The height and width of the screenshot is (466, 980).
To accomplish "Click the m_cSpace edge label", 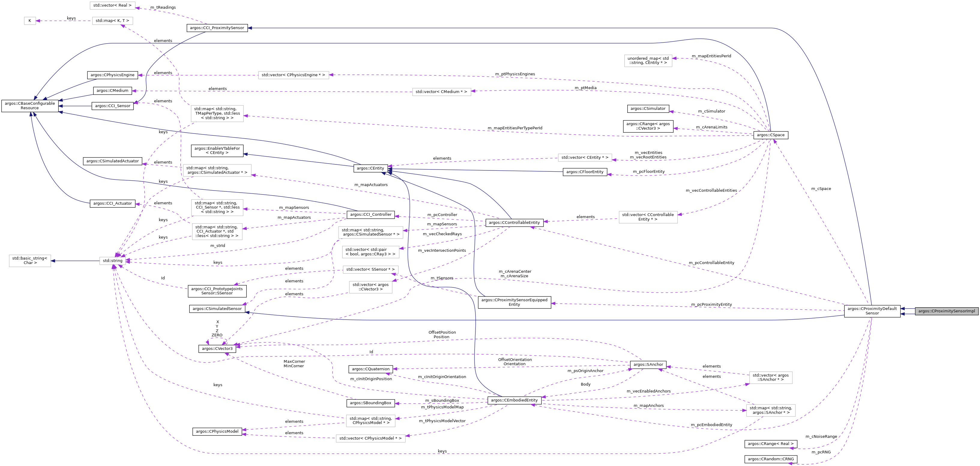I will pyautogui.click(x=821, y=189).
